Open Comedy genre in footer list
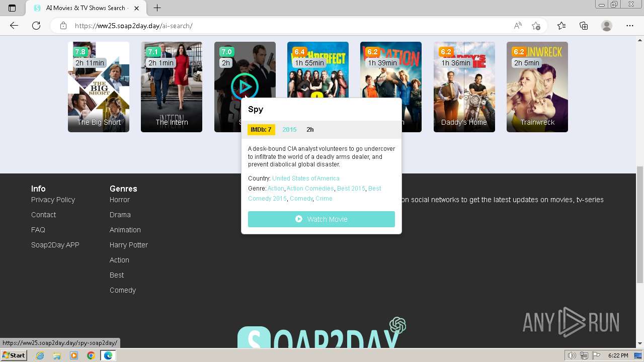This screenshot has width=644, height=362. click(x=123, y=290)
